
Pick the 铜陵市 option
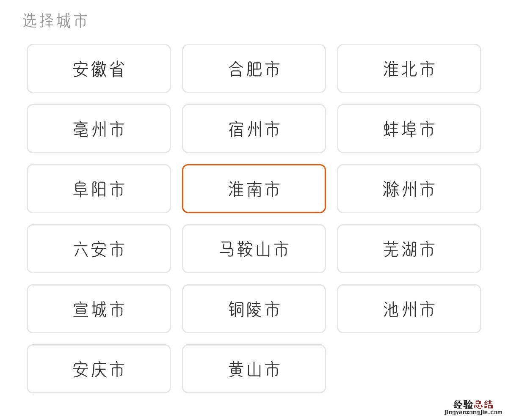click(x=254, y=309)
